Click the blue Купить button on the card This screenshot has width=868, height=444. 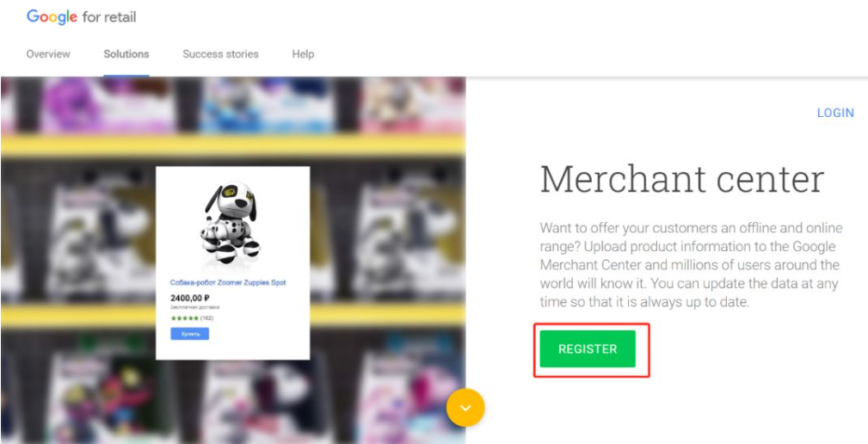(189, 334)
